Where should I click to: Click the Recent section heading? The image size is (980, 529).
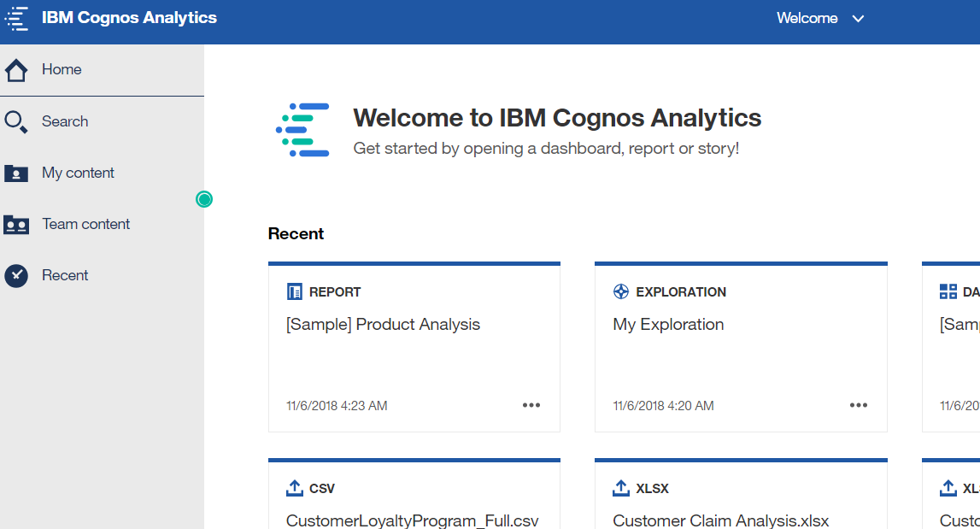[296, 234]
